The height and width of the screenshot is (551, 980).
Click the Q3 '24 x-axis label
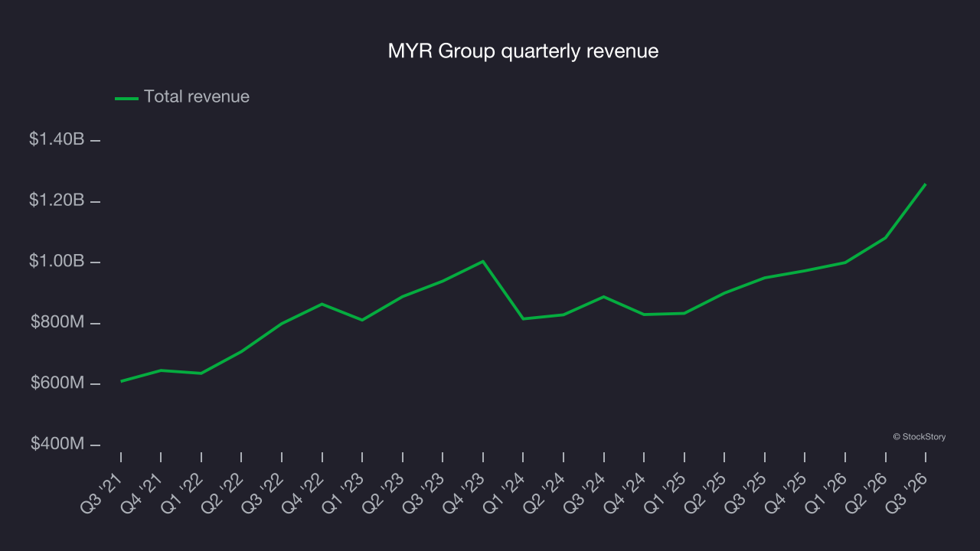point(583,493)
